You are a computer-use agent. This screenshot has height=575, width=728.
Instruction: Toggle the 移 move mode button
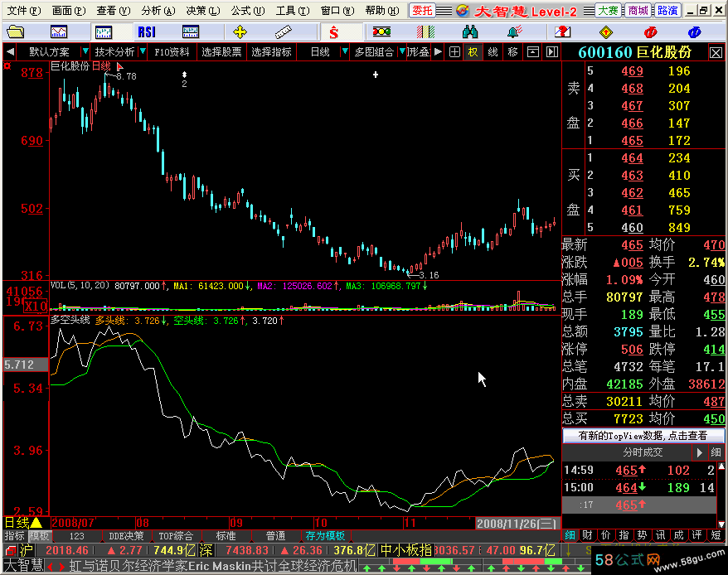[512, 51]
